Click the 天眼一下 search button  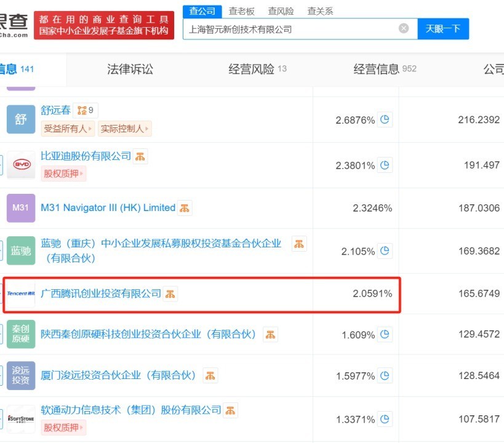click(x=443, y=29)
